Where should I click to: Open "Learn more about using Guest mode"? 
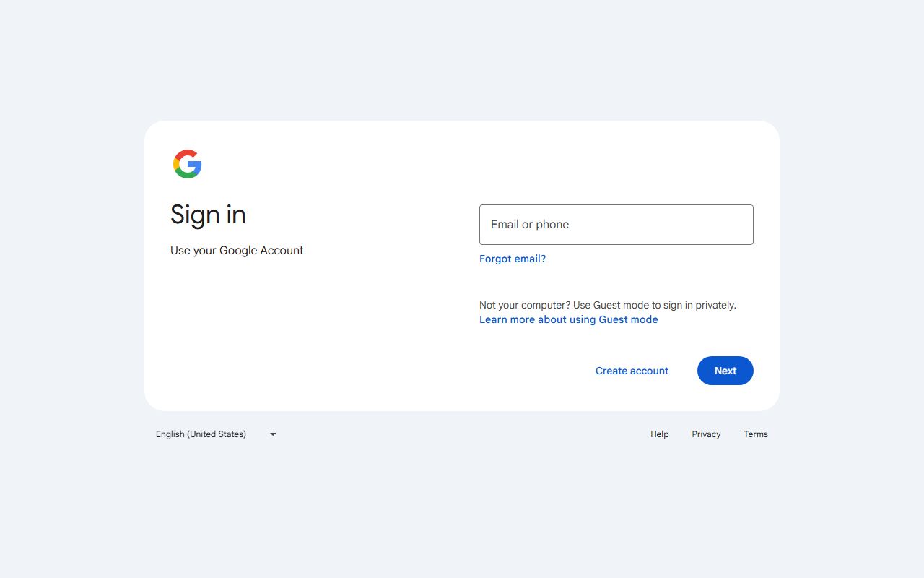[568, 319]
